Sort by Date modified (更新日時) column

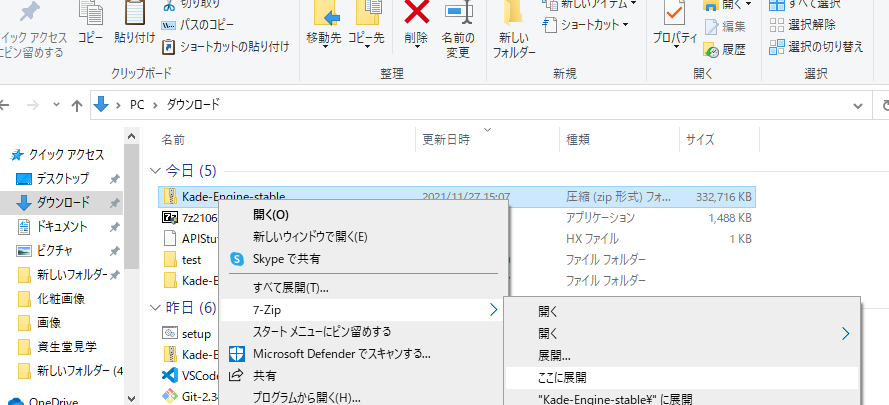446,140
